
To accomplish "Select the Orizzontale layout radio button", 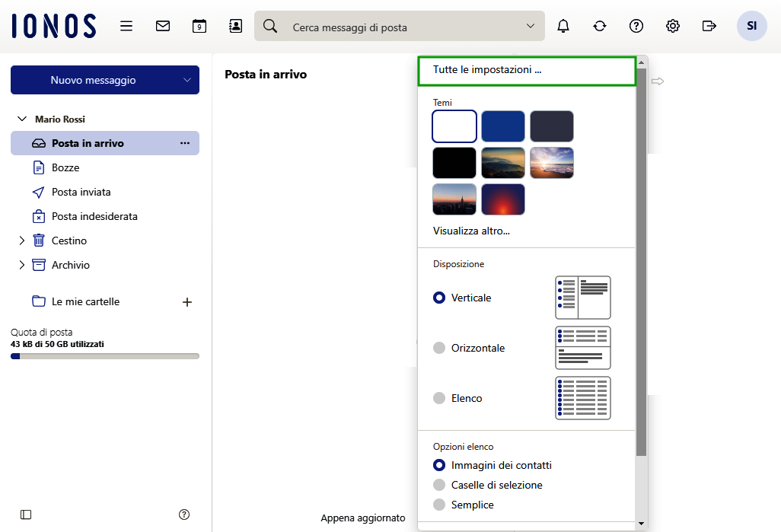I will 438,348.
